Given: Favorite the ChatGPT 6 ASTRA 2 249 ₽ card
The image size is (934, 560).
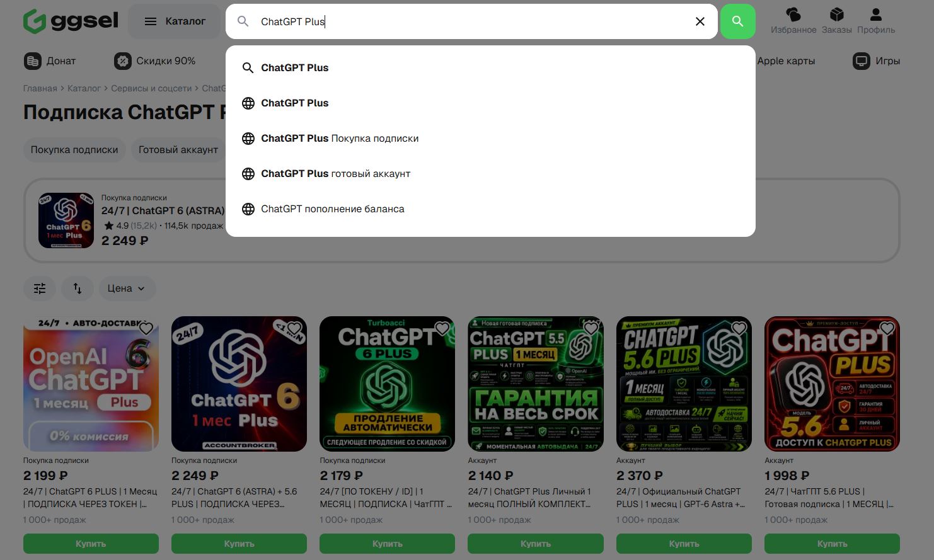Looking at the screenshot, I should [x=294, y=328].
